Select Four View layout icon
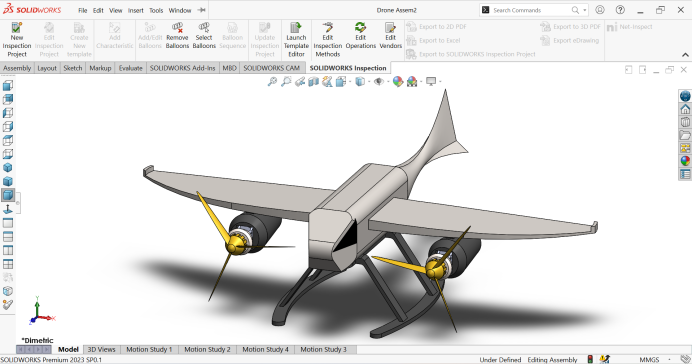Viewport: 692px width, 364px height. [x=8, y=264]
